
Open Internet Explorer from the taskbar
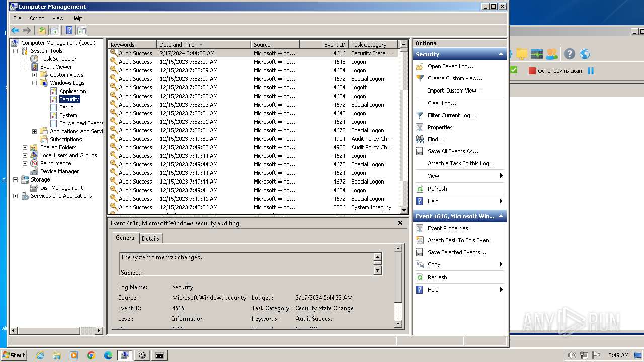coord(40,355)
